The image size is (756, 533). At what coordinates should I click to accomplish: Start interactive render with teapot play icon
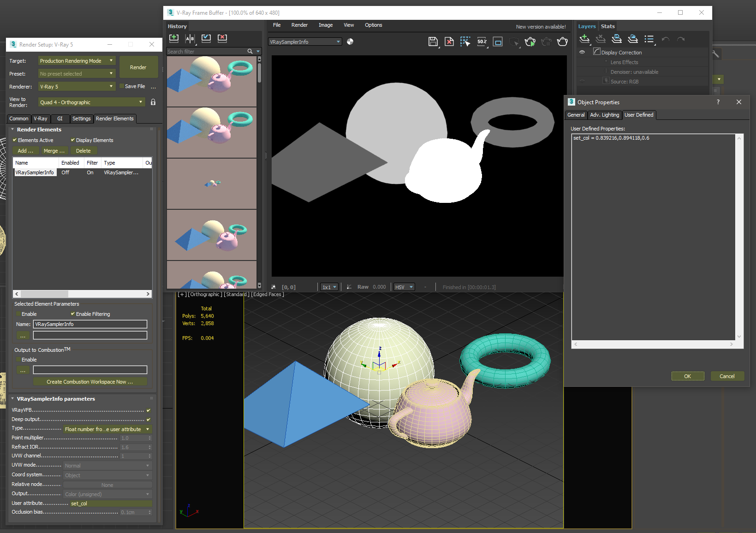click(x=530, y=42)
